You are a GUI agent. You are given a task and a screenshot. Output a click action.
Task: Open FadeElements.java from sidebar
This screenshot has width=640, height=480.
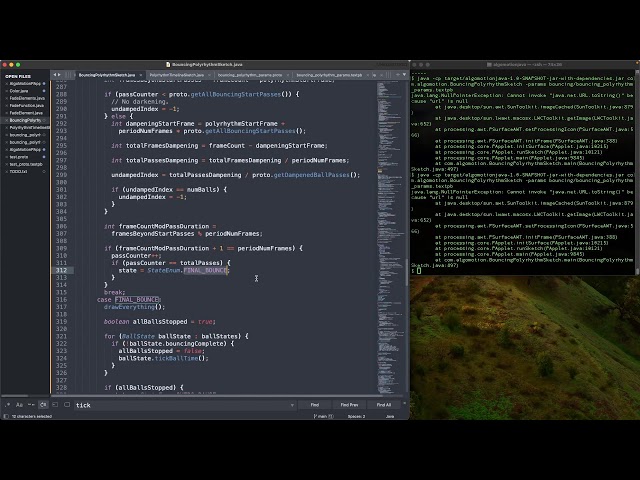click(x=27, y=98)
